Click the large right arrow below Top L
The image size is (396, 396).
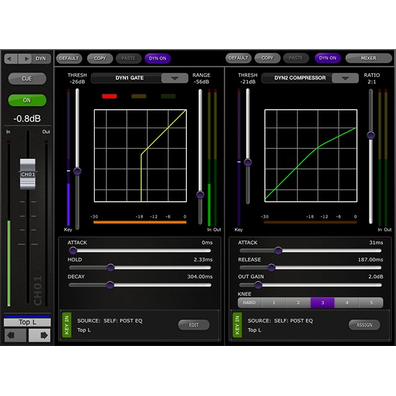[40, 335]
